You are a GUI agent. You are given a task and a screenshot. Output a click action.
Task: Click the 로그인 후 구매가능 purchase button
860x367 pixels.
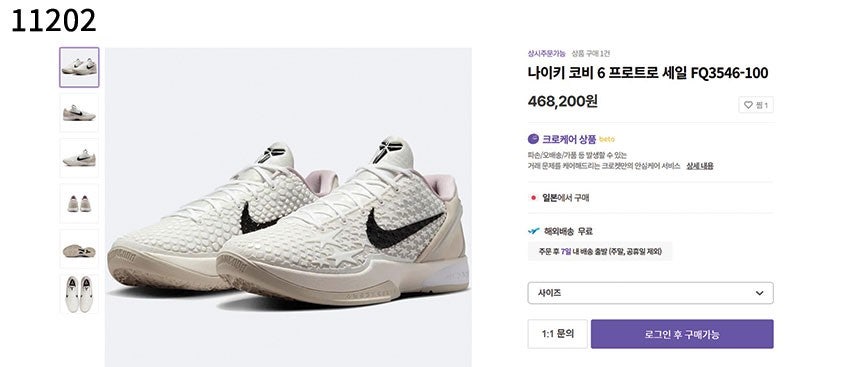[x=682, y=334]
